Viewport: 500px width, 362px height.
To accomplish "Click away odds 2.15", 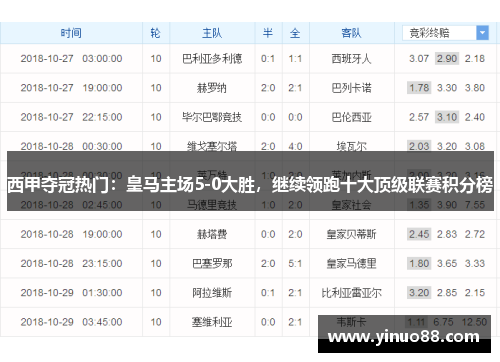I will point(475,293).
